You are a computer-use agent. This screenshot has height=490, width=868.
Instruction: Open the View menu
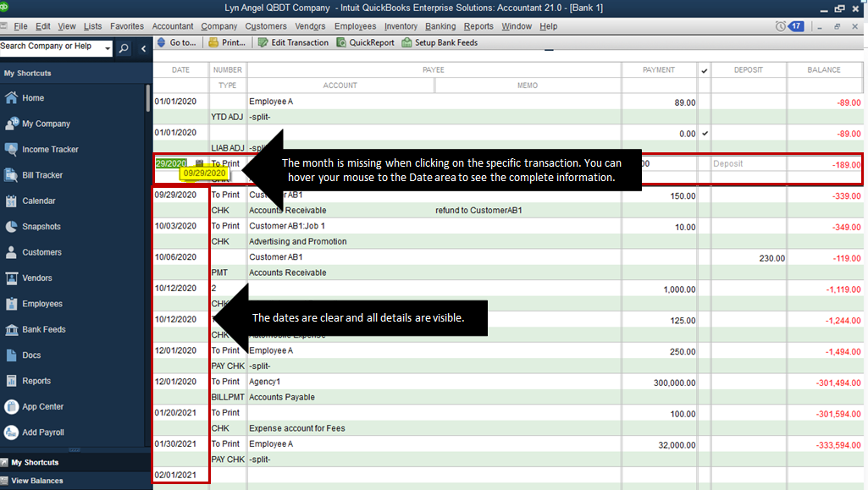(x=66, y=26)
